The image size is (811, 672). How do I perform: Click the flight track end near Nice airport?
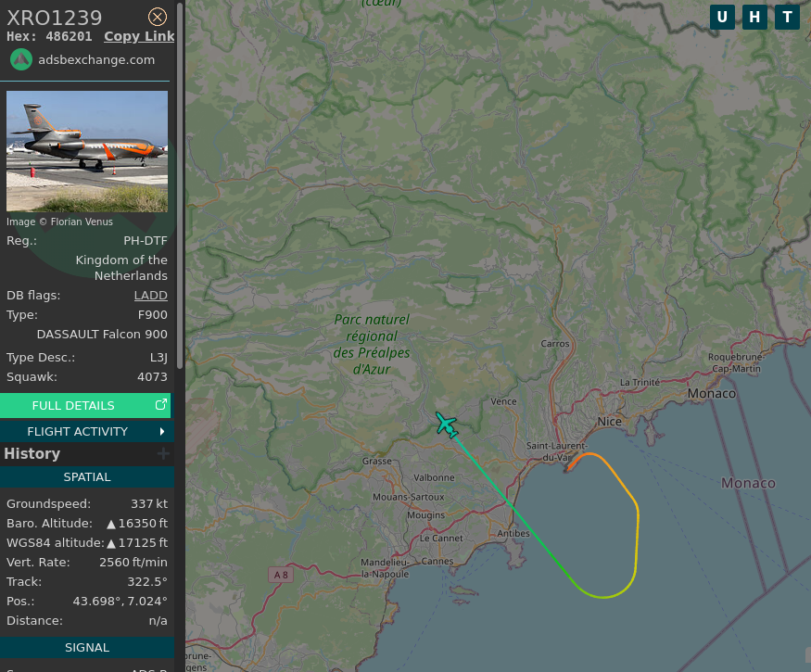point(568,469)
